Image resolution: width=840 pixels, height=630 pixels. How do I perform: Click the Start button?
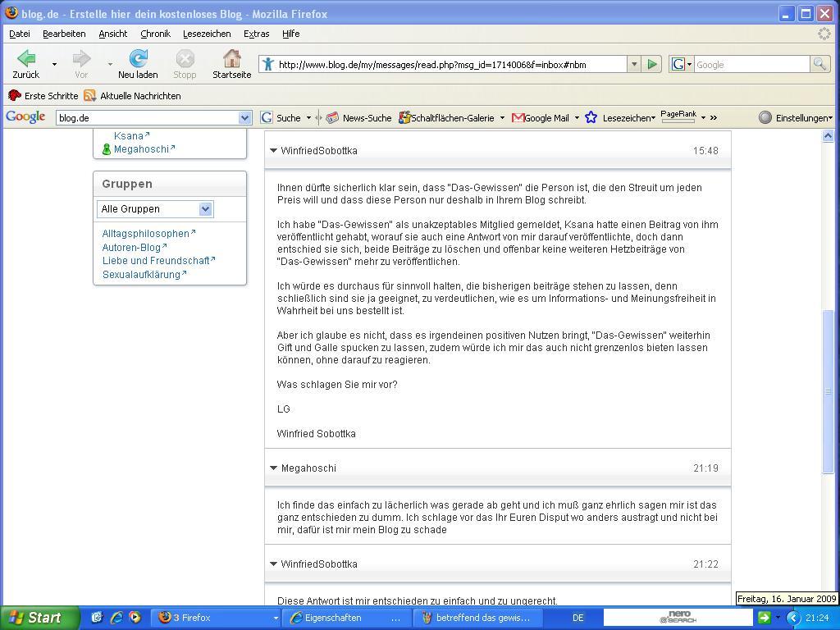[40, 618]
